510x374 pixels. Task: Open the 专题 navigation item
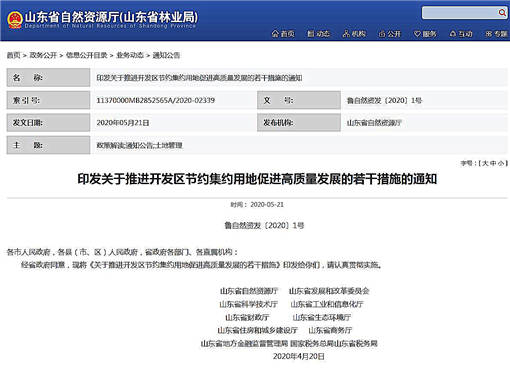click(x=496, y=34)
